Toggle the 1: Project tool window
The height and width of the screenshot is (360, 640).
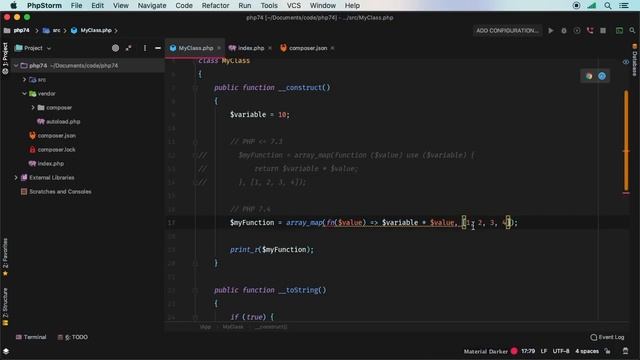tap(5, 58)
